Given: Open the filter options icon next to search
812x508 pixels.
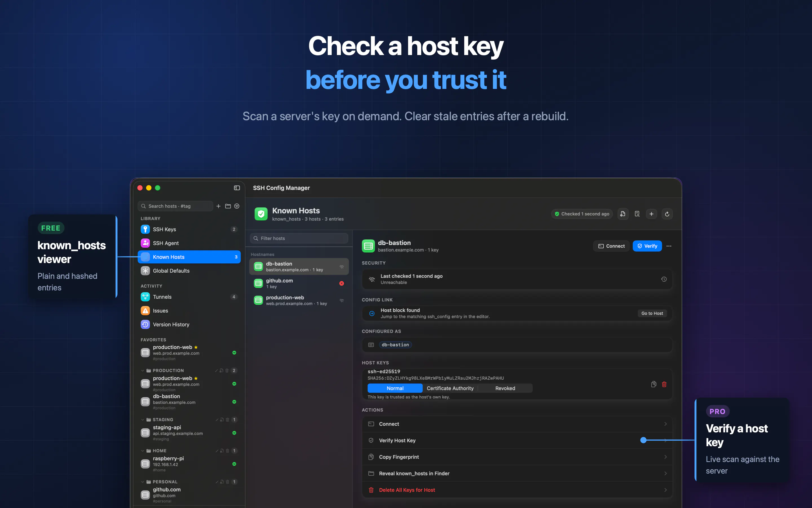Looking at the screenshot, I should (x=237, y=206).
